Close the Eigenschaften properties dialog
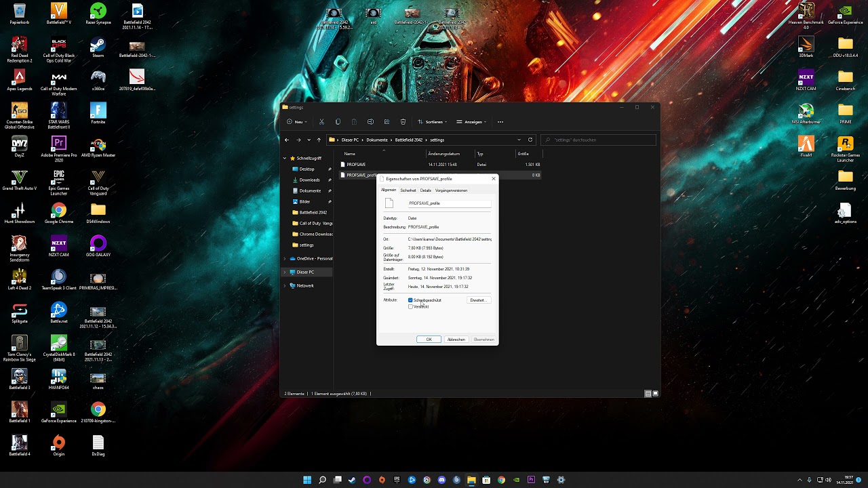This screenshot has height=488, width=868. (x=493, y=179)
